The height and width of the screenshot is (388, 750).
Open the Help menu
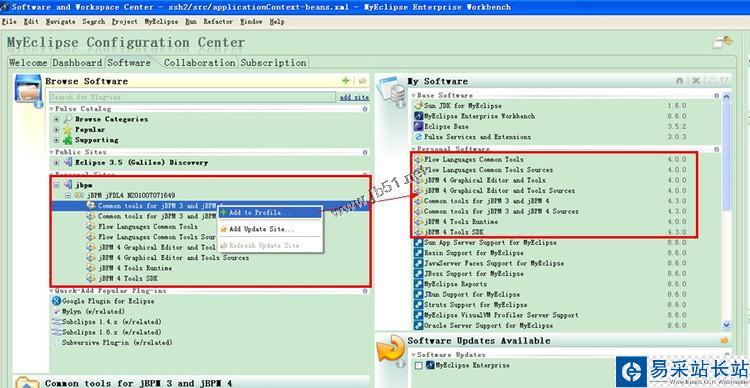277,22
